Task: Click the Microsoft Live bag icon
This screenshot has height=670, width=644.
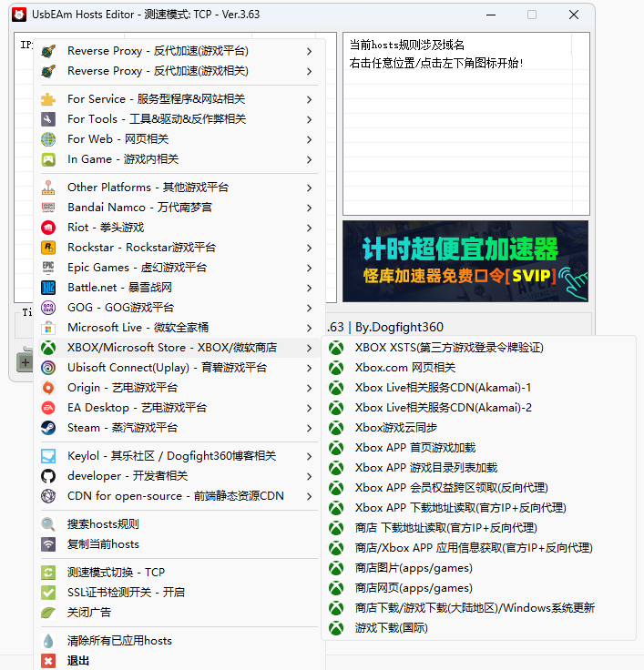Action: click(x=48, y=328)
